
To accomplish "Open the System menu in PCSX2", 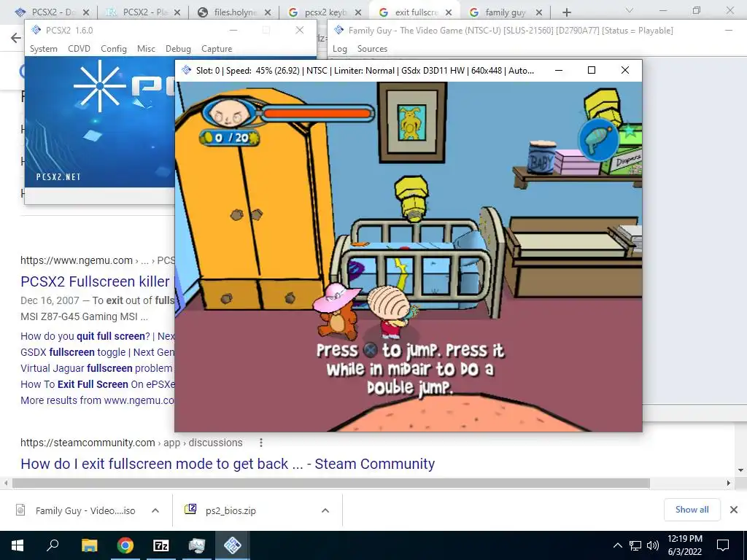I will 43,49.
